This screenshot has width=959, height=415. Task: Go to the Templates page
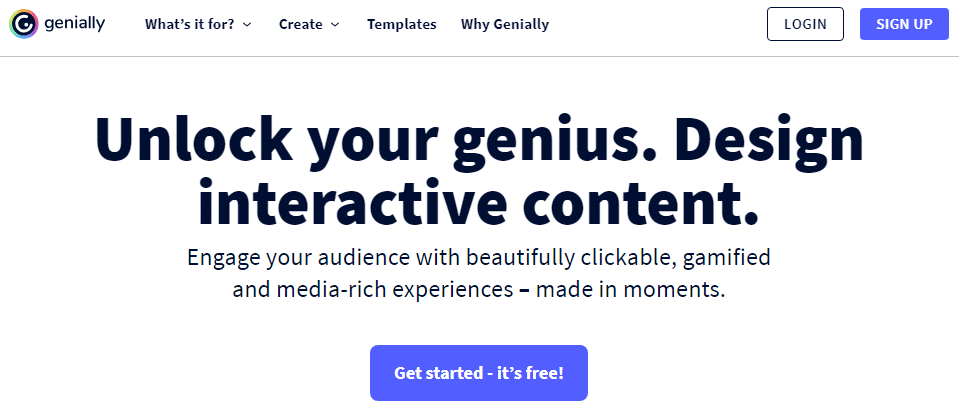pyautogui.click(x=401, y=24)
